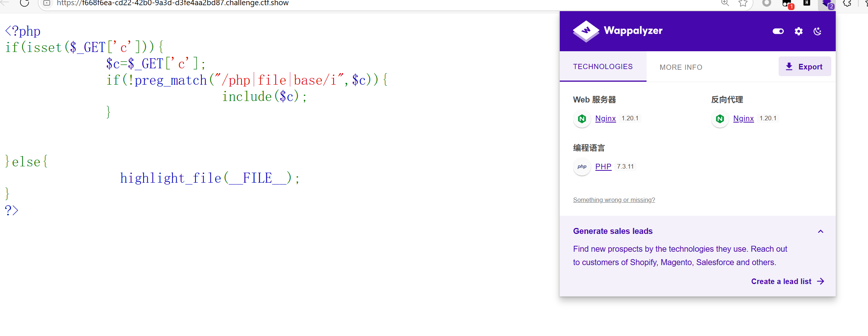Click the 编程语言 category heading
Image resolution: width=868 pixels, height=336 pixels.
pos(589,148)
